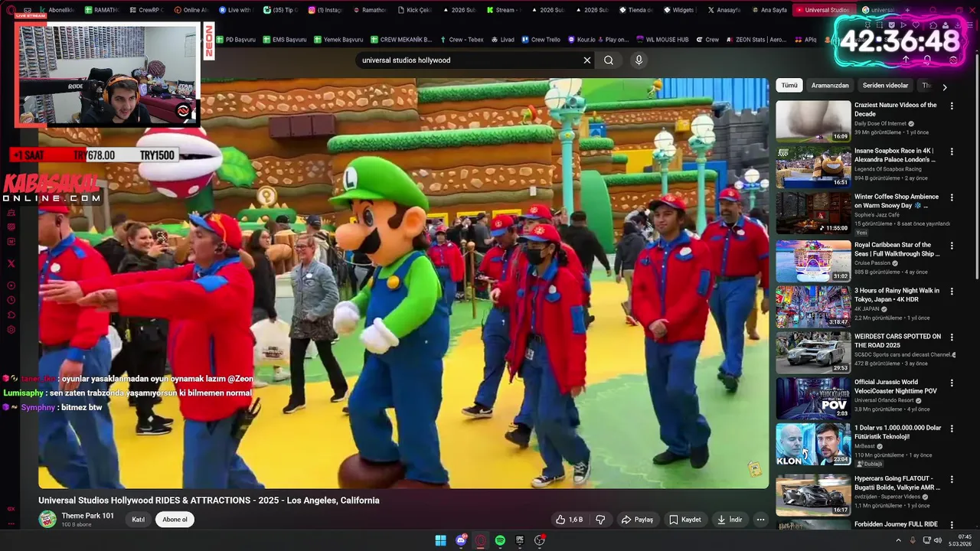This screenshot has height=551, width=980.
Task: Open Epic Games launcher in taskbar
Action: point(520,540)
